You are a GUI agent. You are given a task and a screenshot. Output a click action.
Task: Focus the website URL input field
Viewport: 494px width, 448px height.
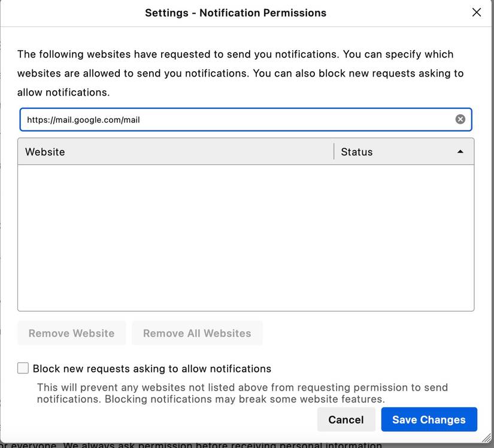[240, 119]
